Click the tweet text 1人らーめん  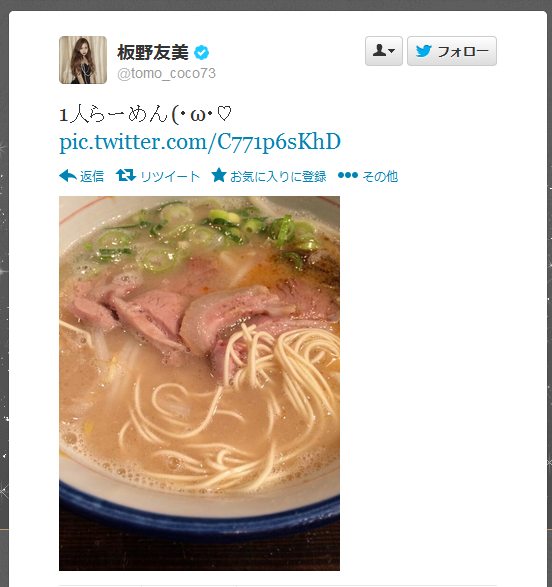coord(113,114)
